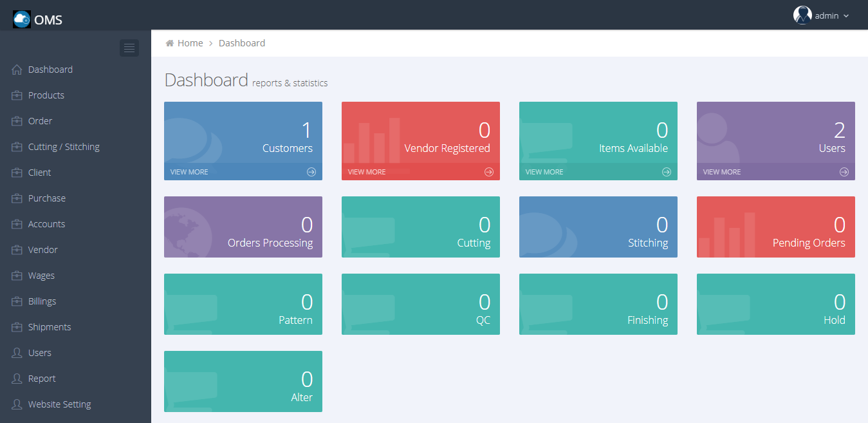Click the Home breadcrumb link
868x423 pixels.
click(x=190, y=43)
